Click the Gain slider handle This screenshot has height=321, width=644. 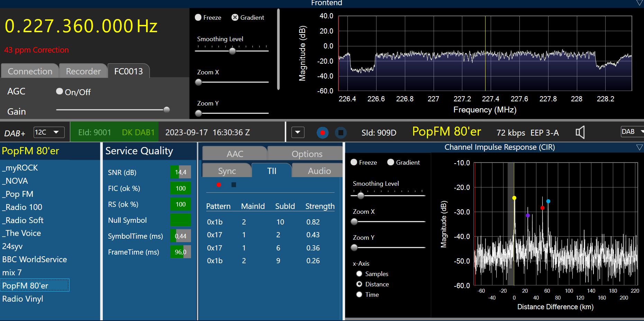pyautogui.click(x=166, y=110)
